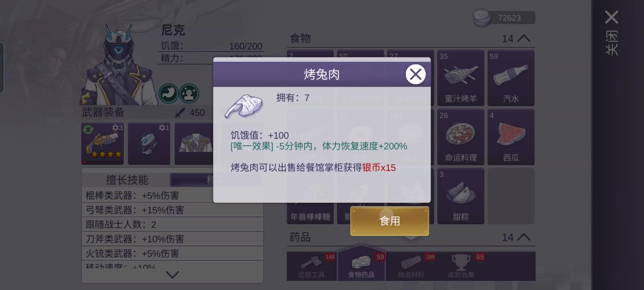This screenshot has height=290, width=644.
Task: Switch to 成就收集 tab
Action: tap(461, 267)
